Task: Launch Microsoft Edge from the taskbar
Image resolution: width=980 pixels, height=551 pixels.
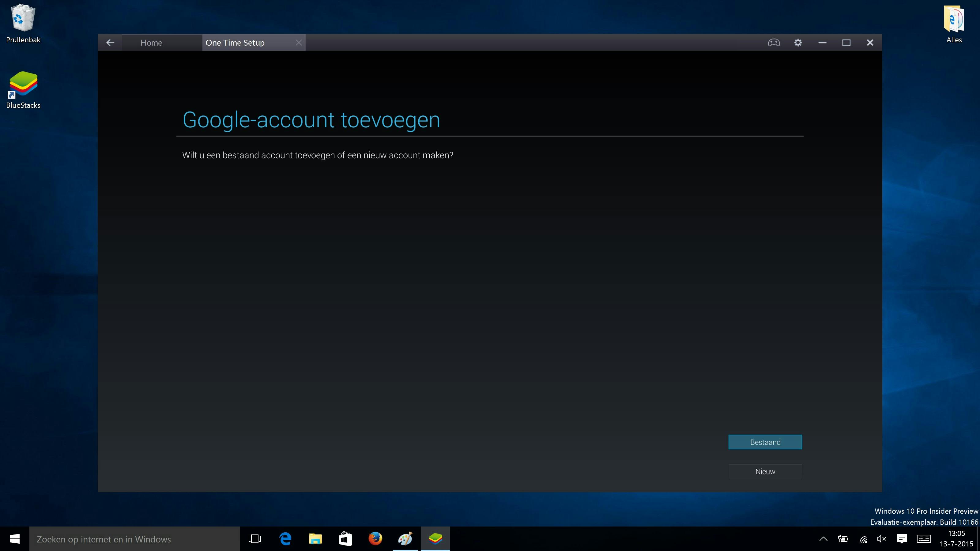Action: [x=285, y=539]
